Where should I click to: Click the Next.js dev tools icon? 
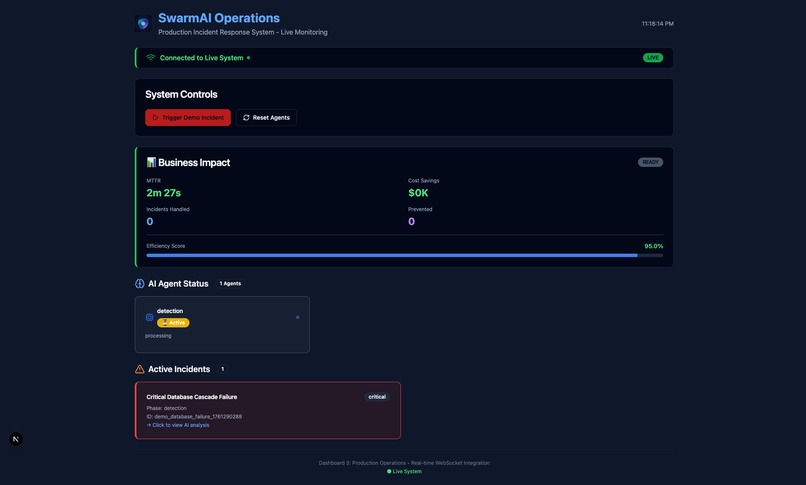coord(16,439)
